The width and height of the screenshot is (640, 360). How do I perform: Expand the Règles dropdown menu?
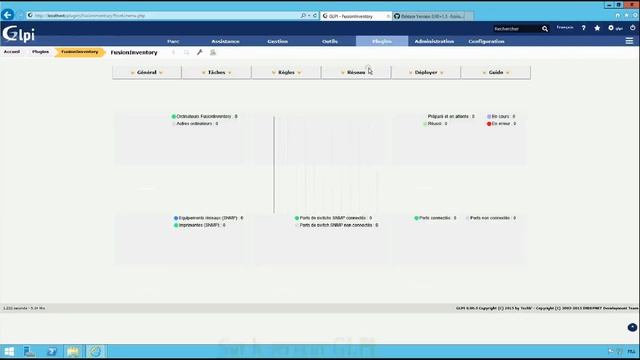tap(287, 72)
